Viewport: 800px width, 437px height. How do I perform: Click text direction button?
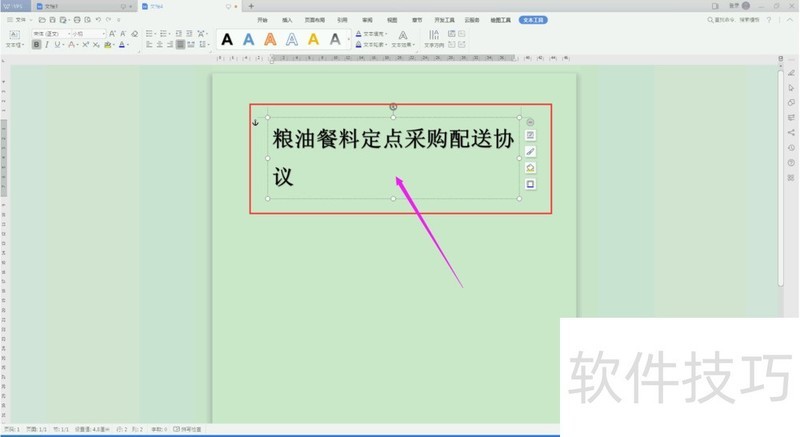point(434,39)
